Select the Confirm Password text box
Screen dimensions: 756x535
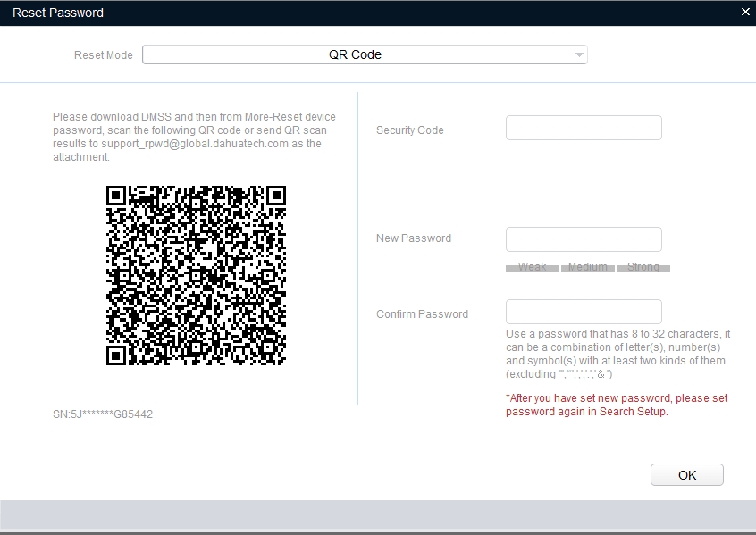coord(584,312)
